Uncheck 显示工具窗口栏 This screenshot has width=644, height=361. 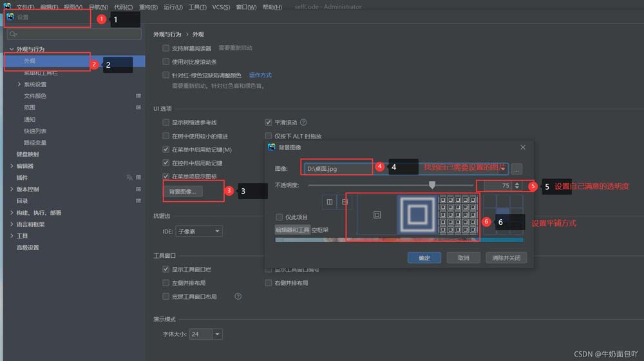(x=166, y=269)
